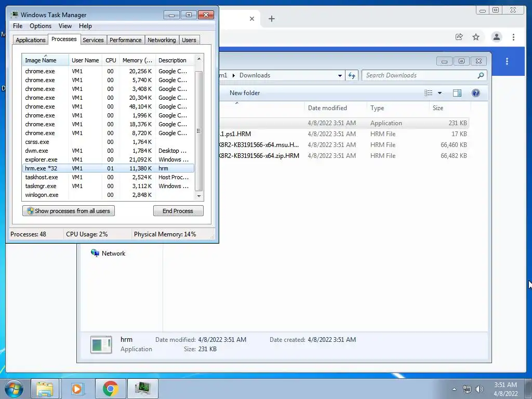This screenshot has height=399, width=532.
Task: Switch to the Applications tab
Action: coord(30,40)
